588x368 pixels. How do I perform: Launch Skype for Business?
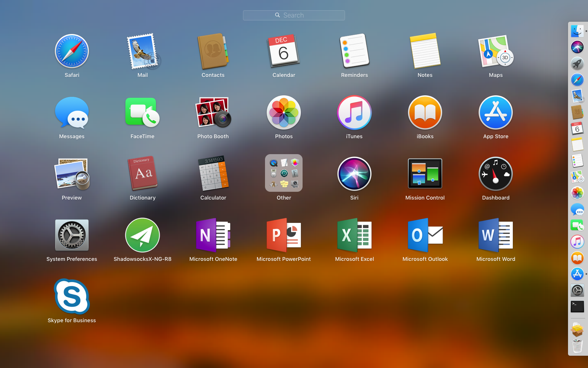pos(72,296)
